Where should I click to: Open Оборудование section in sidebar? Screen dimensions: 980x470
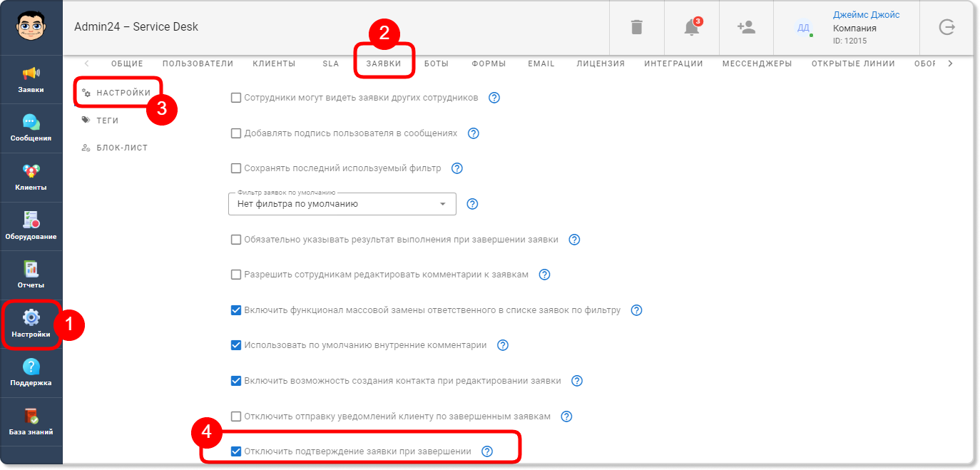point(31,226)
